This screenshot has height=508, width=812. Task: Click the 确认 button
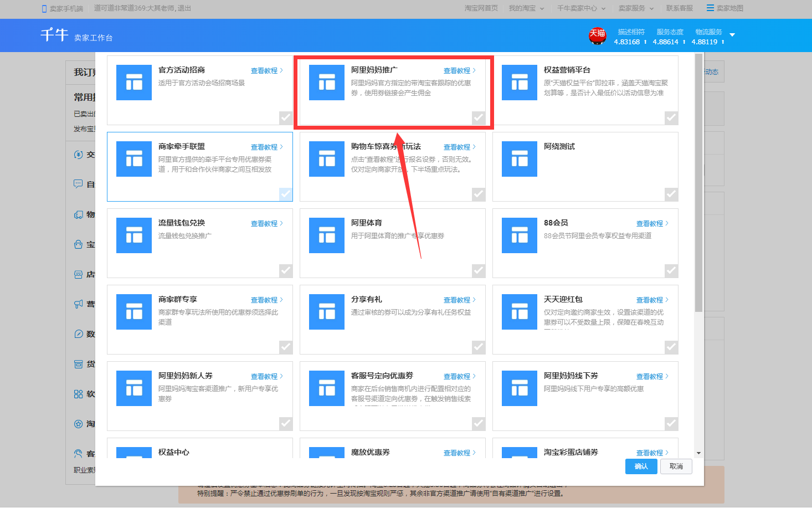pos(641,466)
